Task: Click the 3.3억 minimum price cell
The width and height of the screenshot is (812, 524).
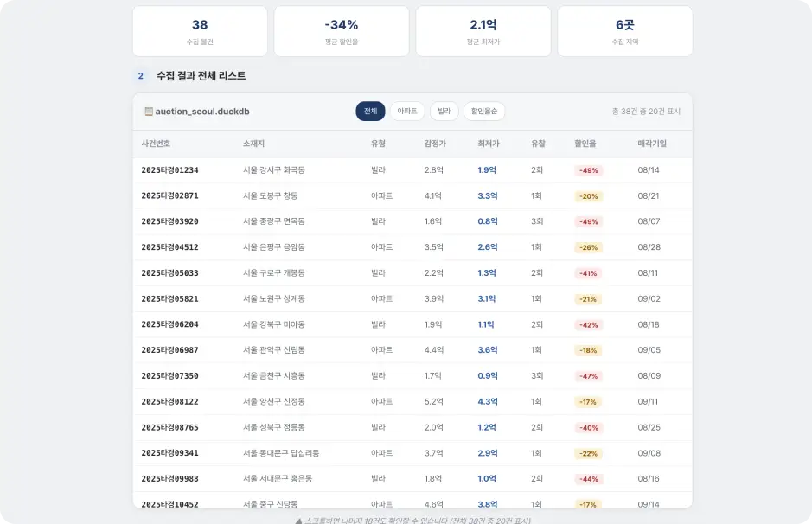Action: click(x=488, y=195)
